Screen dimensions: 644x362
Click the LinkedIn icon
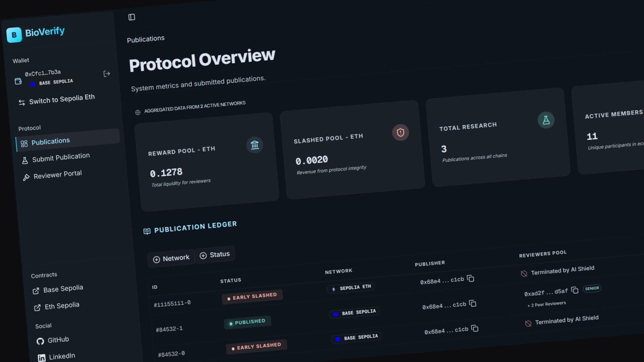(42, 358)
